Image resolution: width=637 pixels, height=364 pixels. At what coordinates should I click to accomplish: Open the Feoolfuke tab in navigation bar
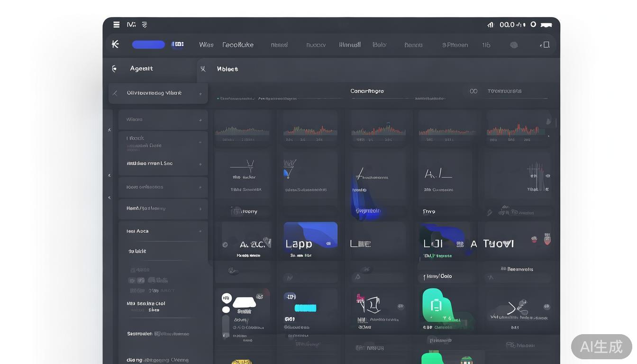(238, 45)
